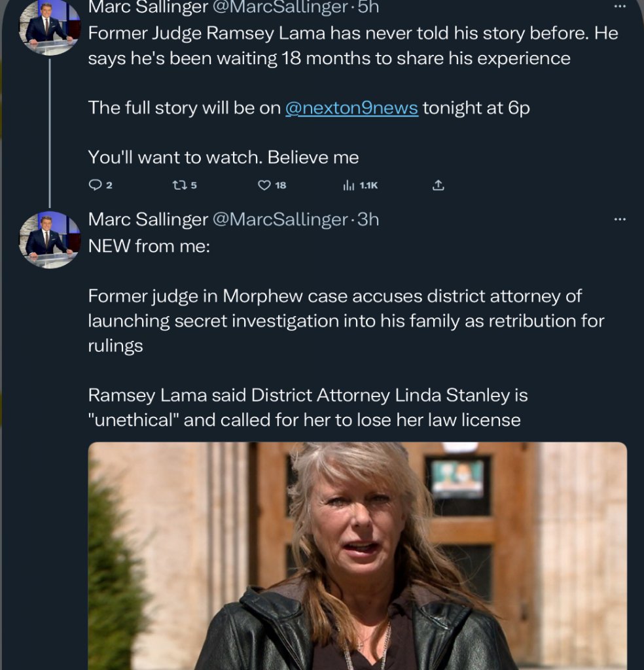Click @MarcSallinger handle on the 5h tweet
The width and height of the screenshot is (644, 670).
(280, 7)
